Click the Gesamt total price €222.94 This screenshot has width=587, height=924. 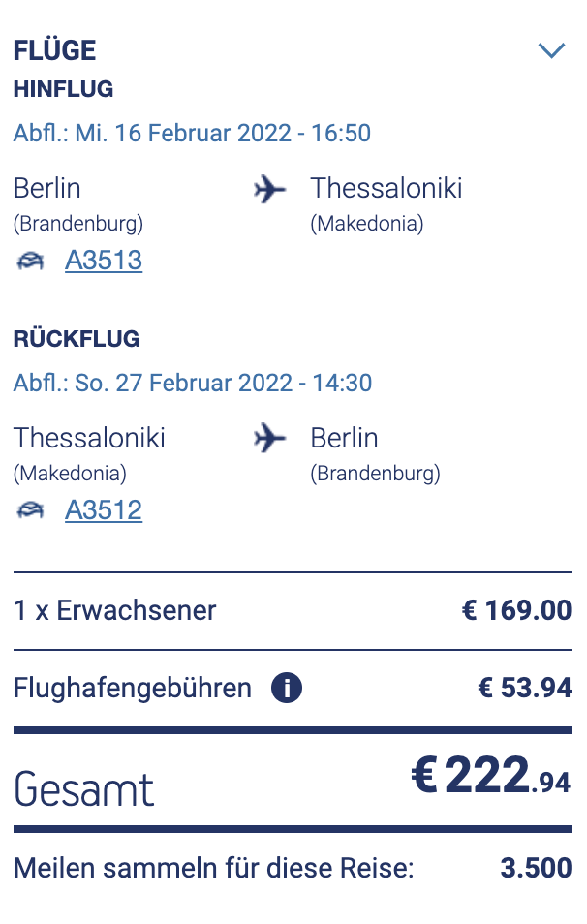coord(491,780)
